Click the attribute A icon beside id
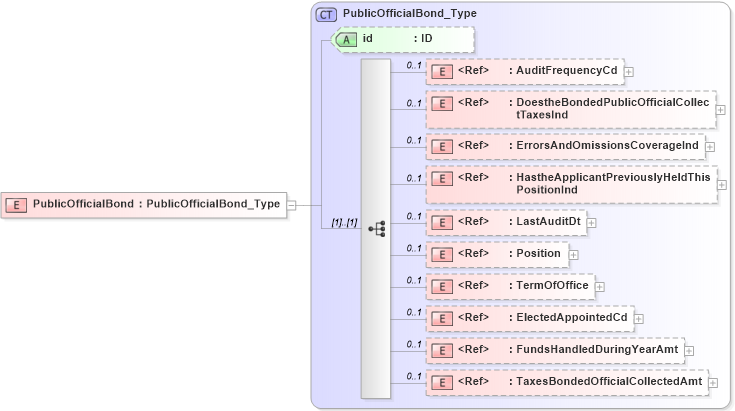 [x=347, y=39]
